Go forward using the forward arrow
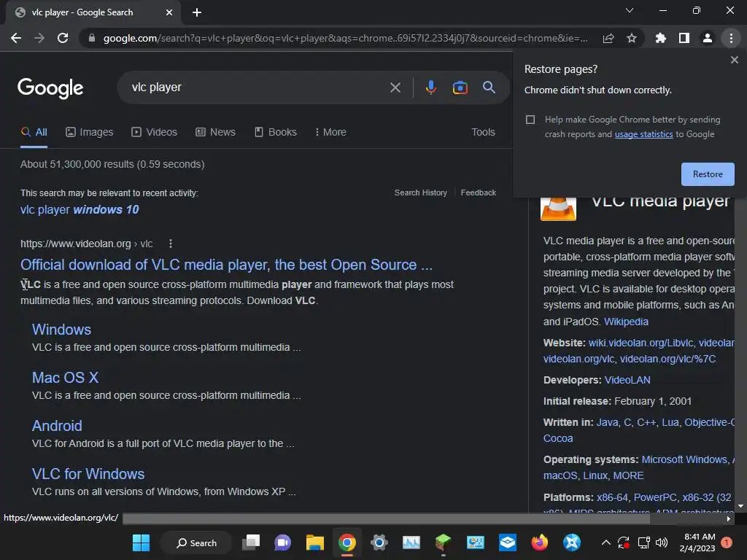 tap(39, 38)
